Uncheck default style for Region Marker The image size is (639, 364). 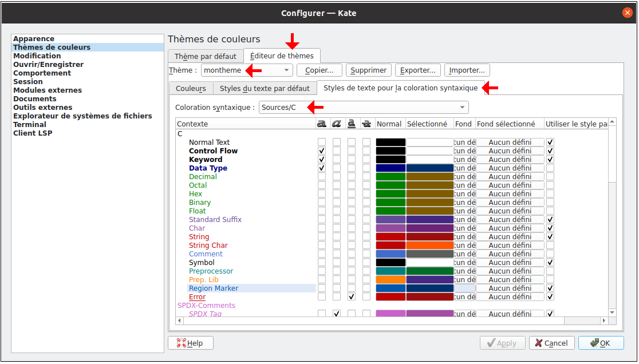coord(550,288)
